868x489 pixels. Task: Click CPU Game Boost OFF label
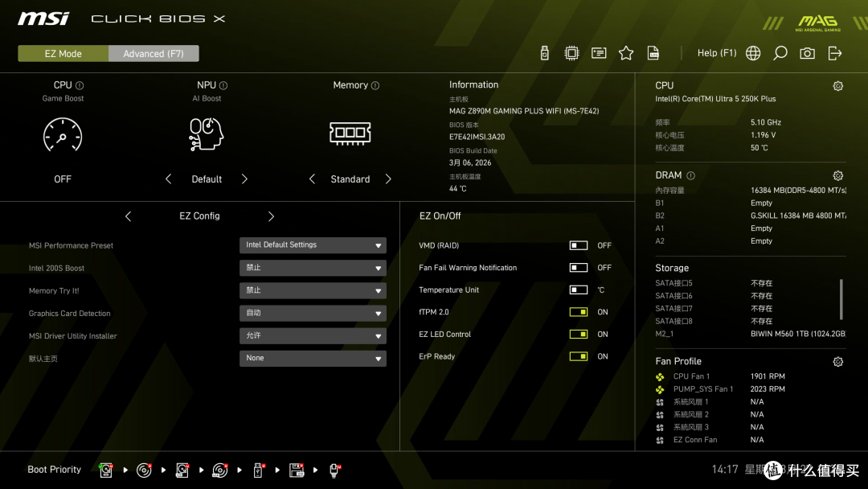[63, 179]
